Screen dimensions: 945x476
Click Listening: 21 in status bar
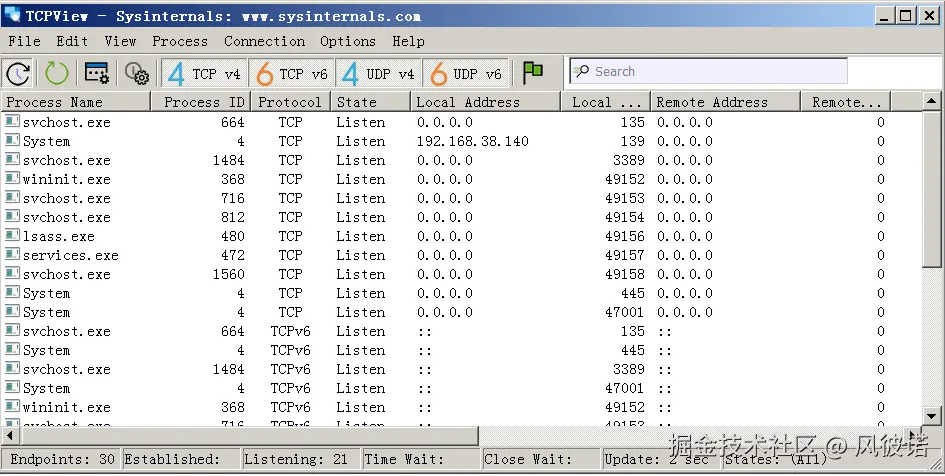pos(295,459)
